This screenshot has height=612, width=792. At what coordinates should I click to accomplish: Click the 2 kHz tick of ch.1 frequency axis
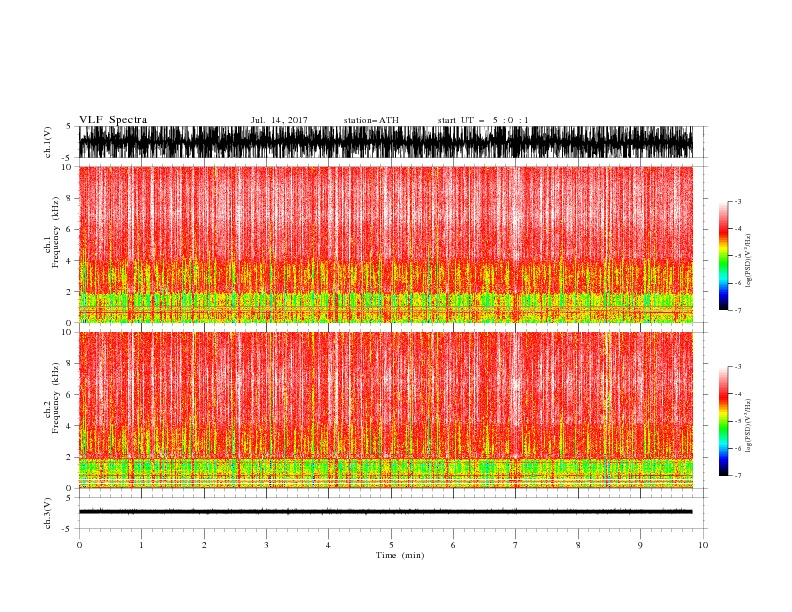tap(70, 292)
